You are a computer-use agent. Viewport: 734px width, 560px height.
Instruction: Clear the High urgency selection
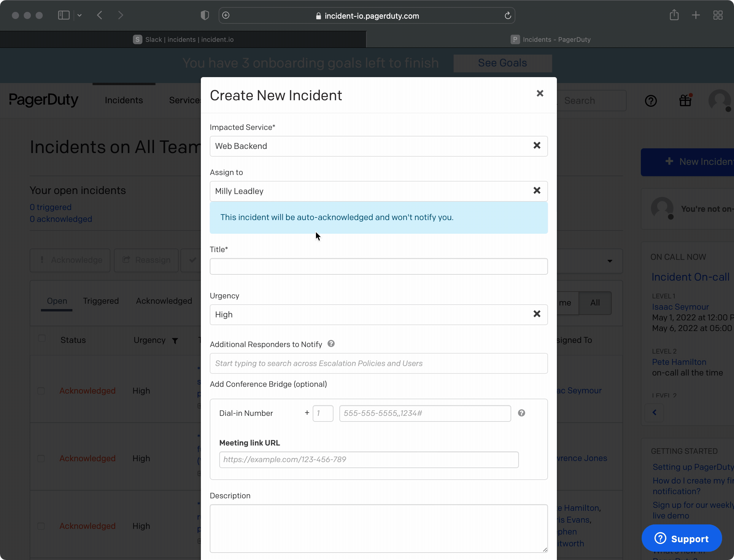point(537,314)
